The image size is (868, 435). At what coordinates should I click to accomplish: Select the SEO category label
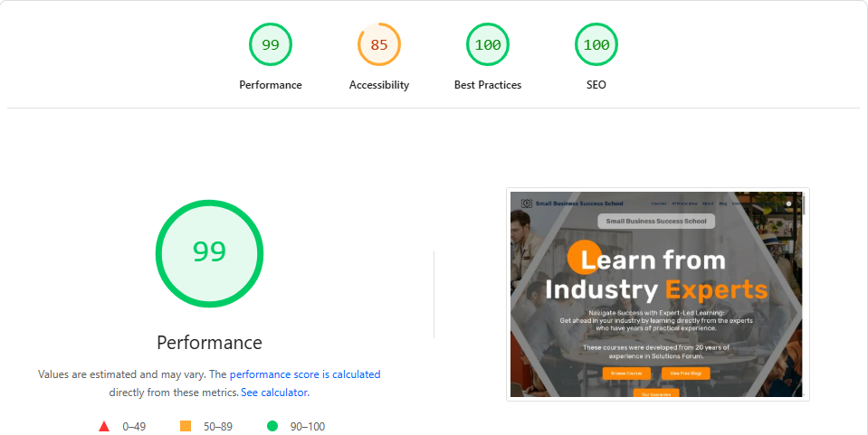[x=596, y=85]
